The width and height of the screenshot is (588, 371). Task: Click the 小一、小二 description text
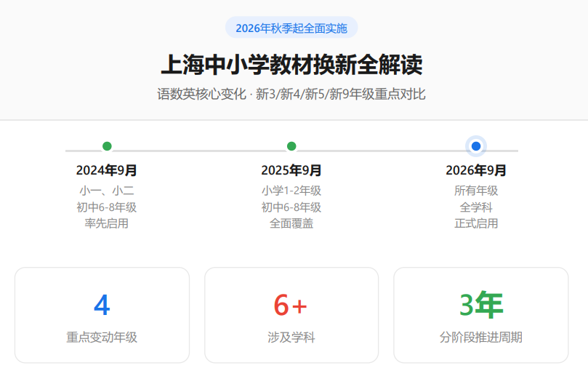107,191
